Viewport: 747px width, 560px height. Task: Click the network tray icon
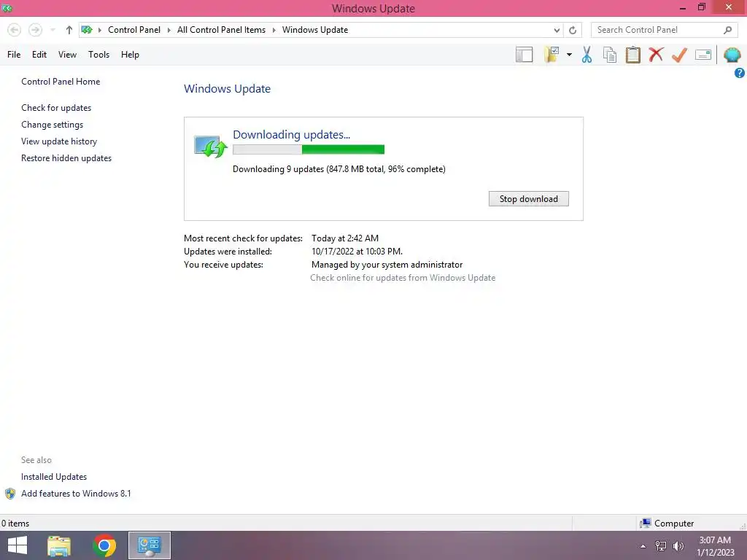[x=661, y=546]
